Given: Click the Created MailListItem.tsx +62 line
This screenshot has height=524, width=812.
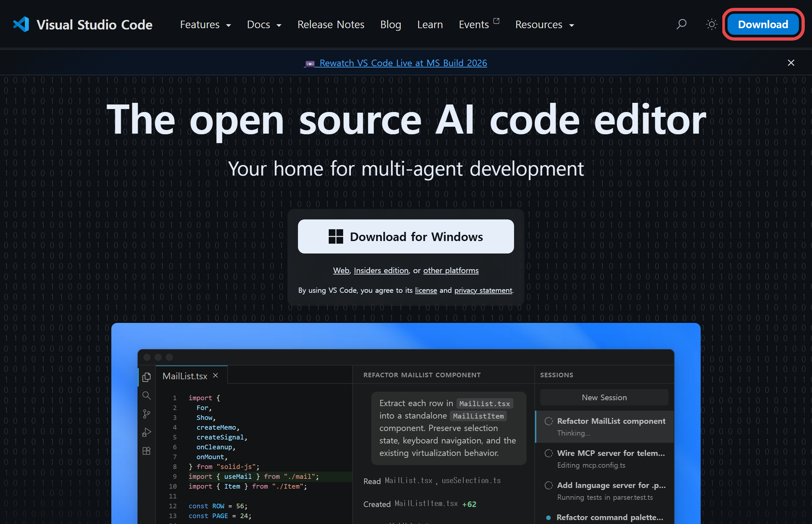Looking at the screenshot, I should (x=420, y=504).
